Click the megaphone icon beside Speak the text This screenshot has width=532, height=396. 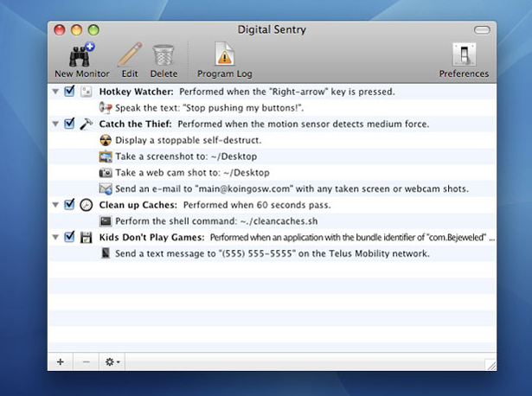(106, 108)
